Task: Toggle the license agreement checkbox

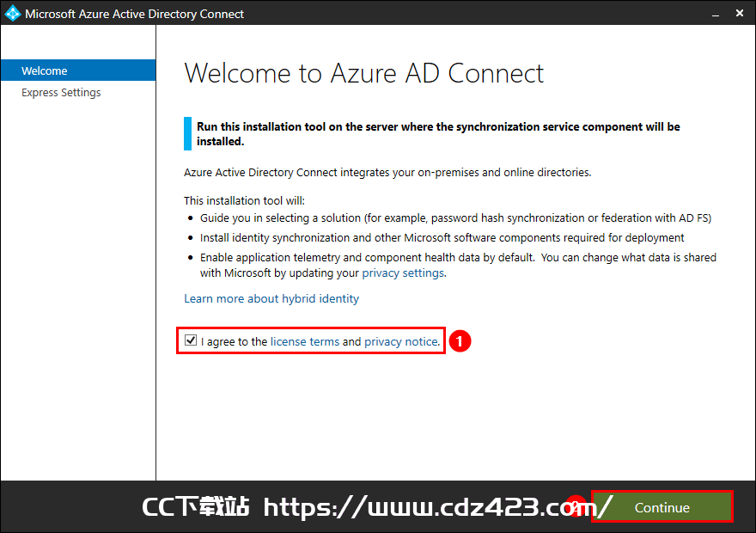Action: pyautogui.click(x=191, y=340)
